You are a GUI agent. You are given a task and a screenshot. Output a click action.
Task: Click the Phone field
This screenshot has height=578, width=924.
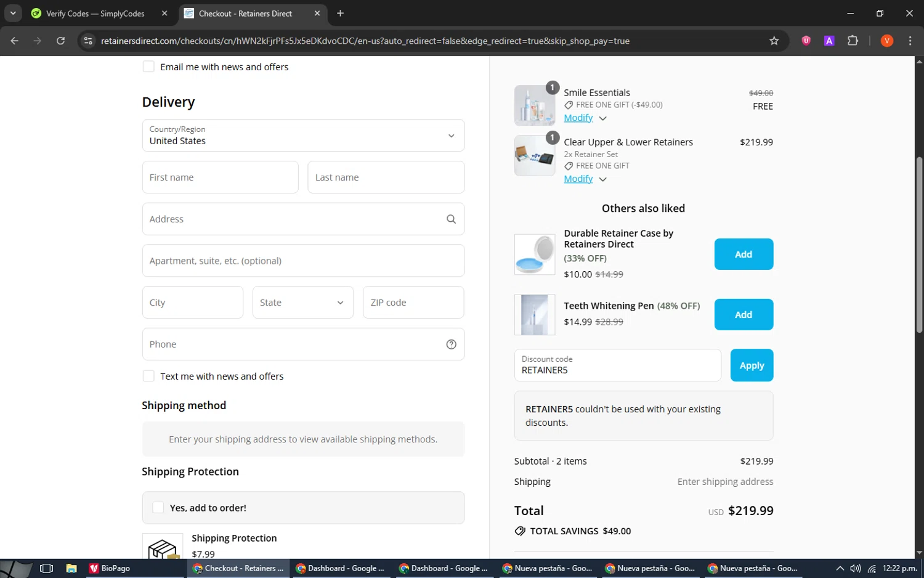[x=303, y=344]
